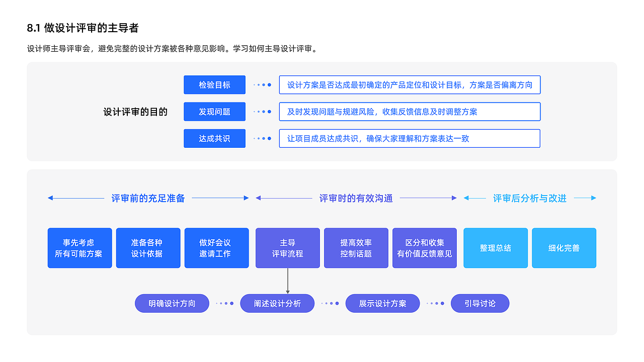644x362 pixels.
Task: Select the 引导讨论 pill
Action: point(480,303)
